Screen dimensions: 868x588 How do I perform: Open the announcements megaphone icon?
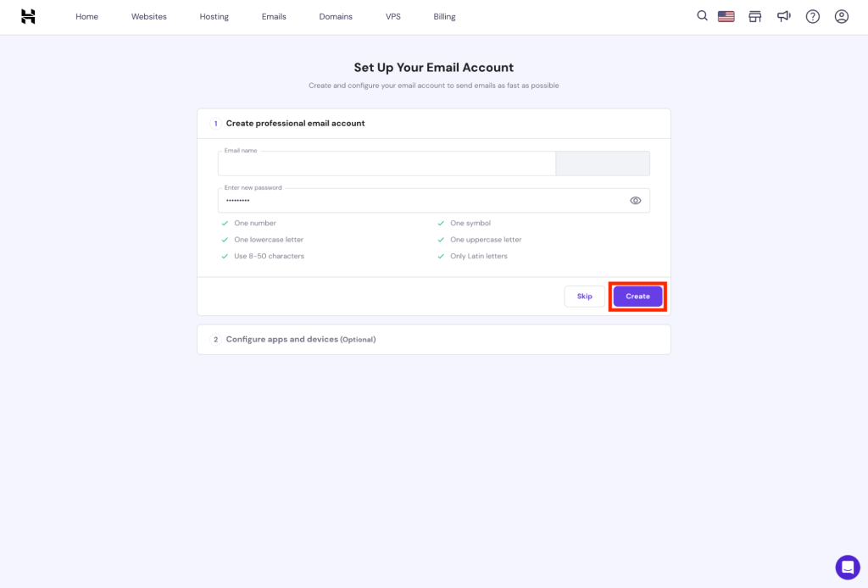click(784, 16)
